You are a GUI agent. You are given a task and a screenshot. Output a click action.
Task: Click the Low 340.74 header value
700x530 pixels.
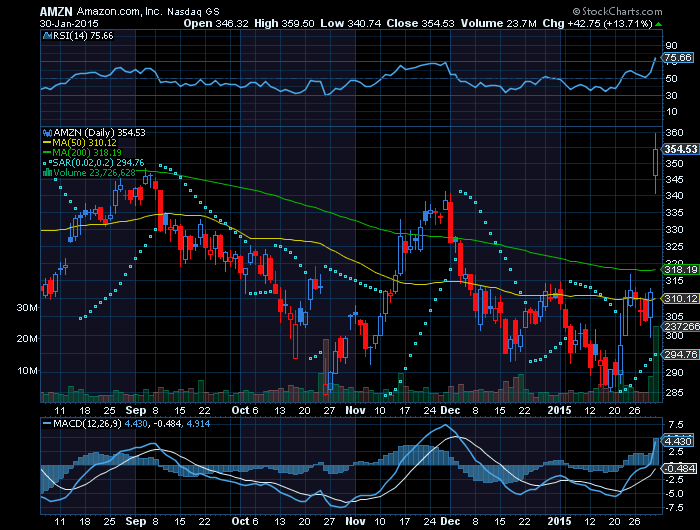coord(350,24)
